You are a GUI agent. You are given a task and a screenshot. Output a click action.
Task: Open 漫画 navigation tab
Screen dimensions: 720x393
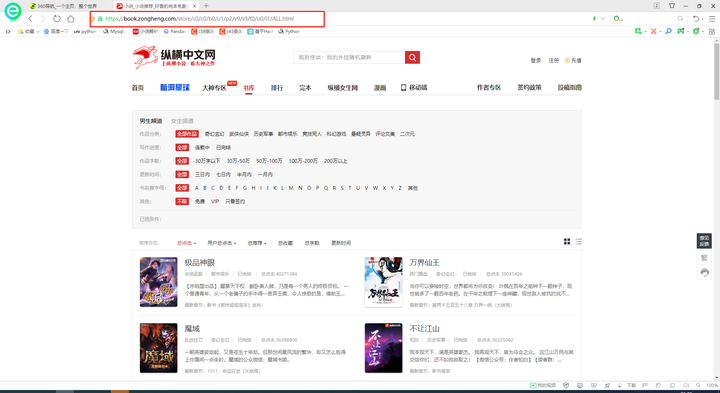click(x=380, y=87)
